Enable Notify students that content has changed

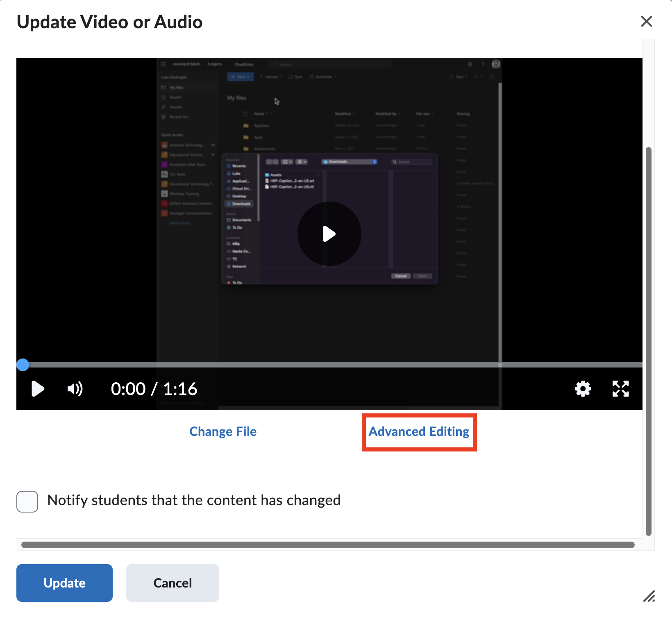pos(27,501)
